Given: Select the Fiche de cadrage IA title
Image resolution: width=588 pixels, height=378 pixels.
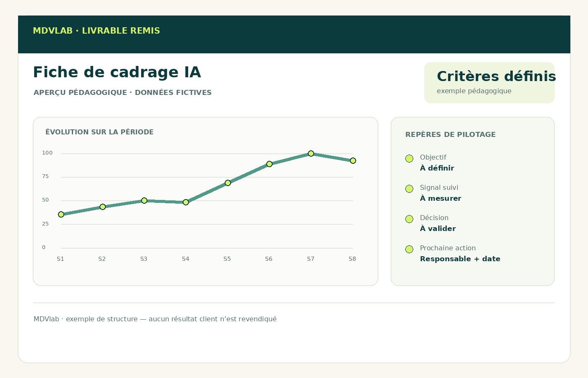Looking at the screenshot, I should tap(117, 72).
